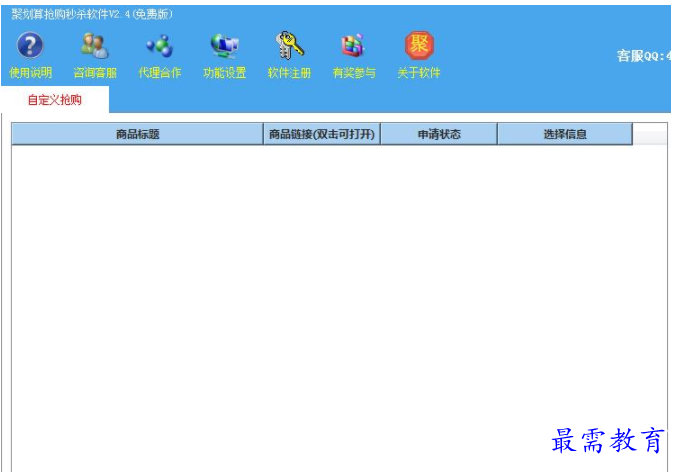Click the 申请状态 column header
Screen dimensions: 673x472
coord(439,134)
